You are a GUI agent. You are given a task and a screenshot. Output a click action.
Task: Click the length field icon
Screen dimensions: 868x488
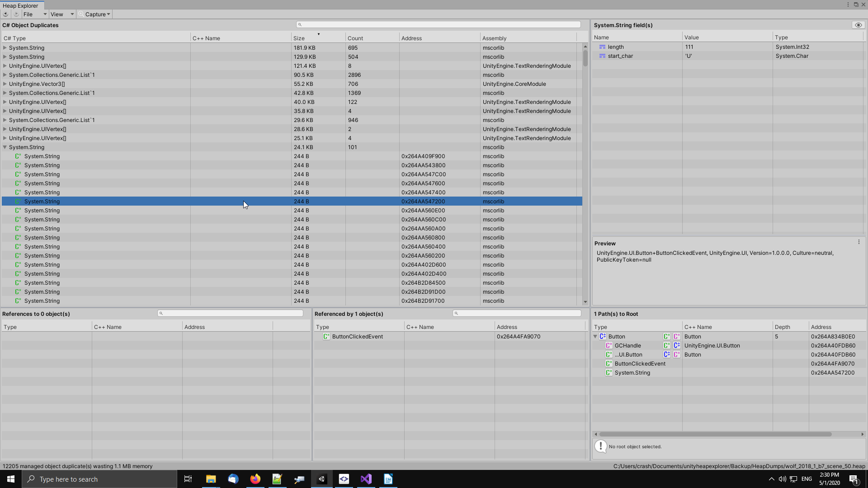pyautogui.click(x=602, y=47)
